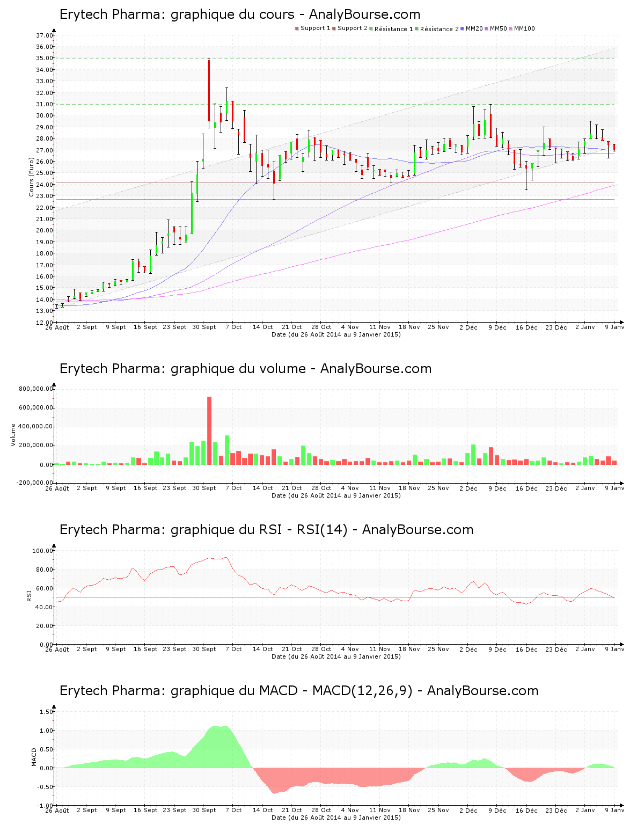Click '2 Déc' date on volume chart axis

coord(468,488)
